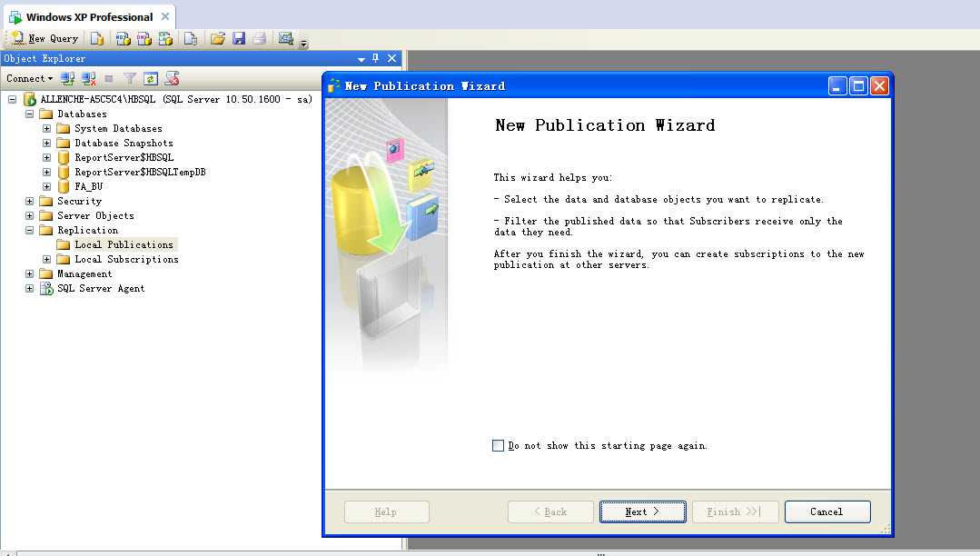
Task: Click the Analysis Services DMX Query icon
Action: 144,39
